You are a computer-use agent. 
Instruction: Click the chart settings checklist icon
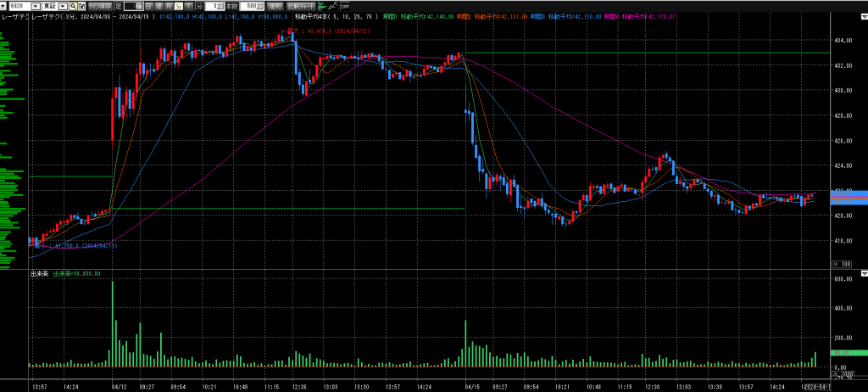(x=81, y=6)
